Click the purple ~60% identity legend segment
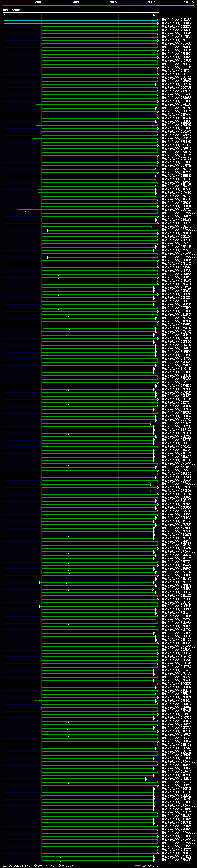197x868 pixels. [x=99, y=6]
